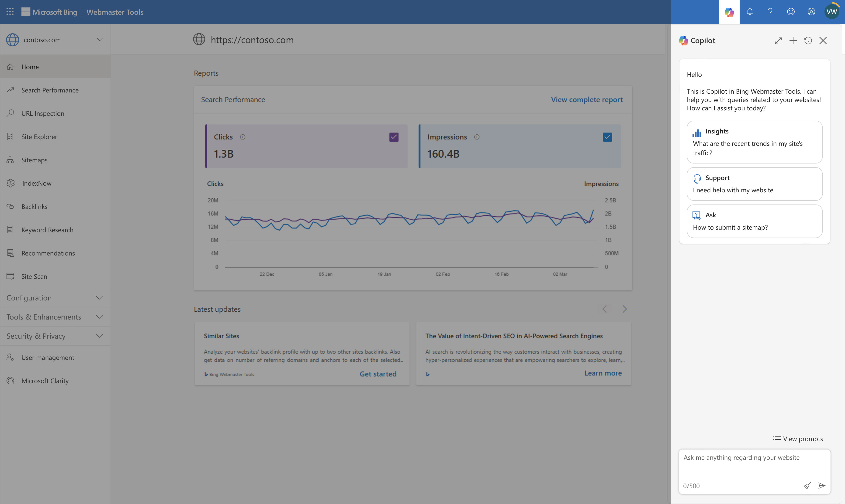Disable the Impressions metric checkbox
This screenshot has height=504, width=845.
[x=607, y=137]
